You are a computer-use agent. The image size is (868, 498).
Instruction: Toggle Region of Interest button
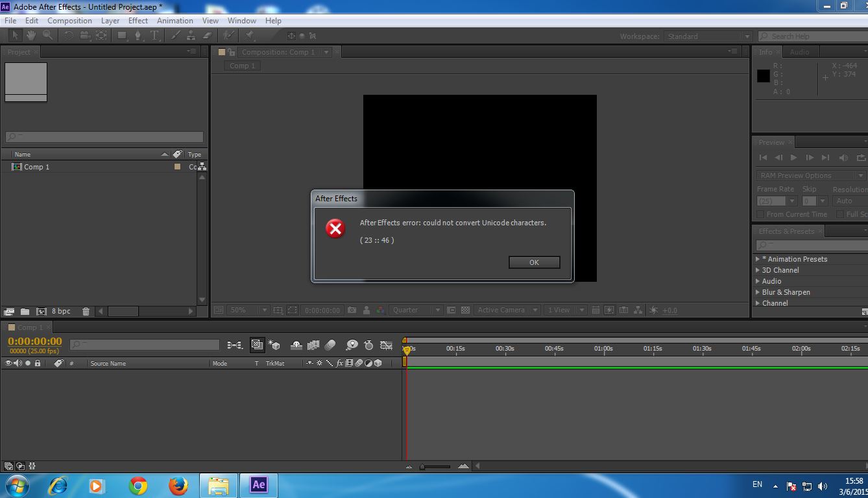[x=293, y=310]
